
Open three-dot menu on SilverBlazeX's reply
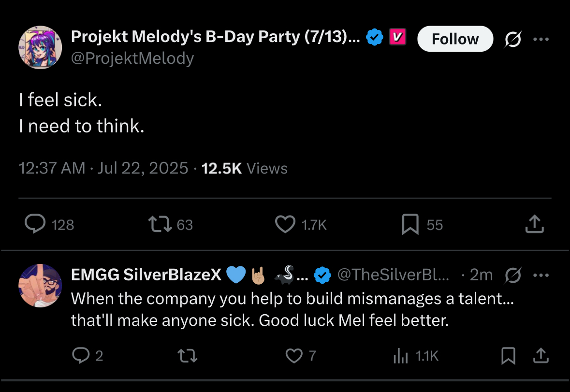[541, 275]
